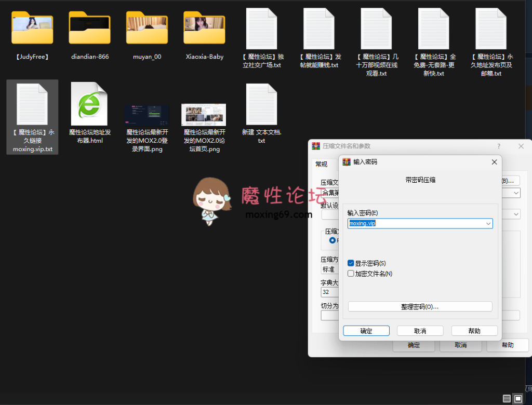The image size is (532, 405).
Task: Open the 【JudyFree】 folder
Action: click(x=32, y=29)
